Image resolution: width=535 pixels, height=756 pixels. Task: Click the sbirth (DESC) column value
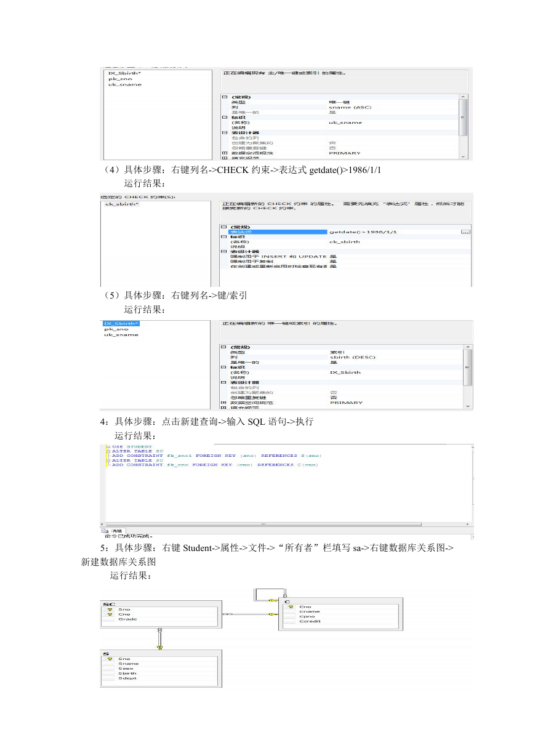352,357
